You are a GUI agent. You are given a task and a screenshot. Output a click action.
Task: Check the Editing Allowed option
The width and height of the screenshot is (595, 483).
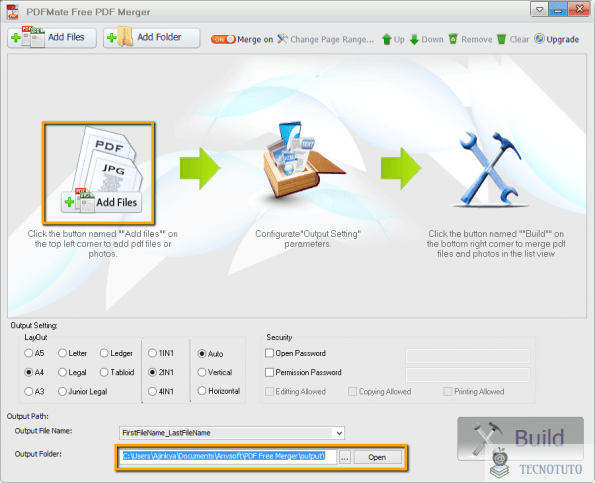[269, 391]
